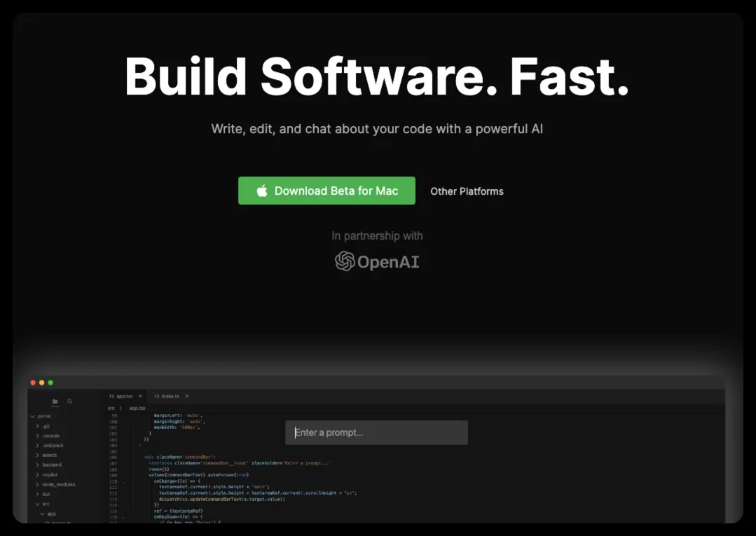Expand the .webpack folder
Viewport: 756px width, 536px height.
point(49,446)
